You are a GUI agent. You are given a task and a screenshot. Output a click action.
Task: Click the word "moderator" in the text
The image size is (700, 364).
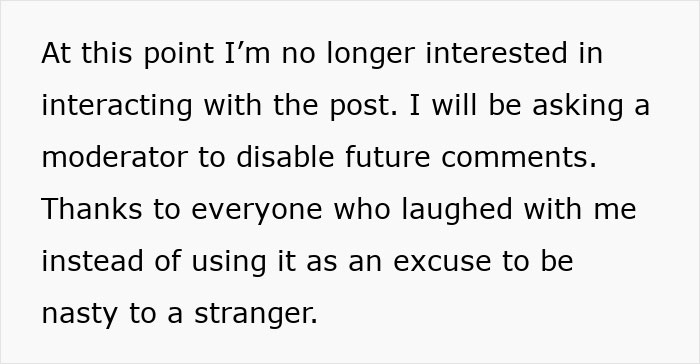pos(115,157)
